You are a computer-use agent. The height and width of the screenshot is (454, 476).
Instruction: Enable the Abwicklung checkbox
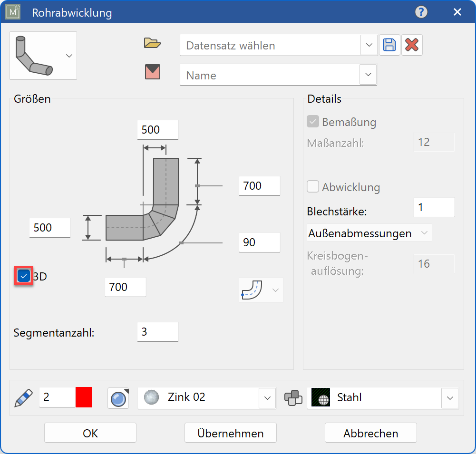[313, 186]
